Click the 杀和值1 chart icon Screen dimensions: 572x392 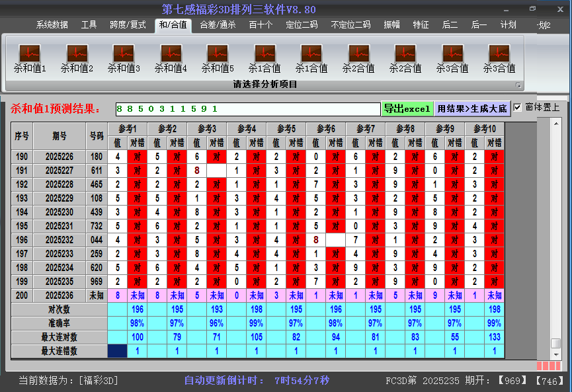30,53
